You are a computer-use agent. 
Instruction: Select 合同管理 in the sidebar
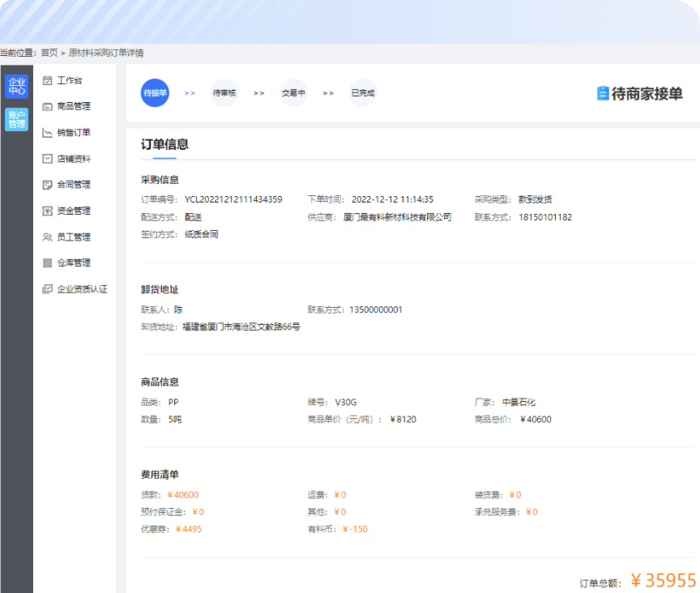coord(74,185)
